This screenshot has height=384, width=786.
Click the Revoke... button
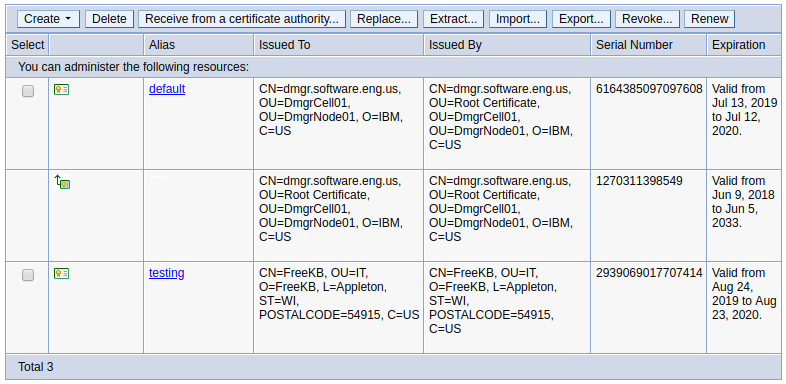[x=647, y=19]
